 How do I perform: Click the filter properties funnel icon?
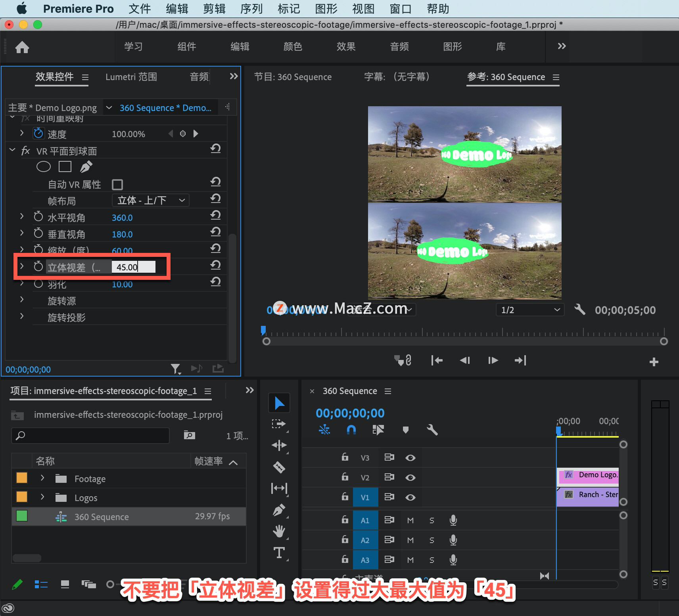pyautogui.click(x=176, y=369)
